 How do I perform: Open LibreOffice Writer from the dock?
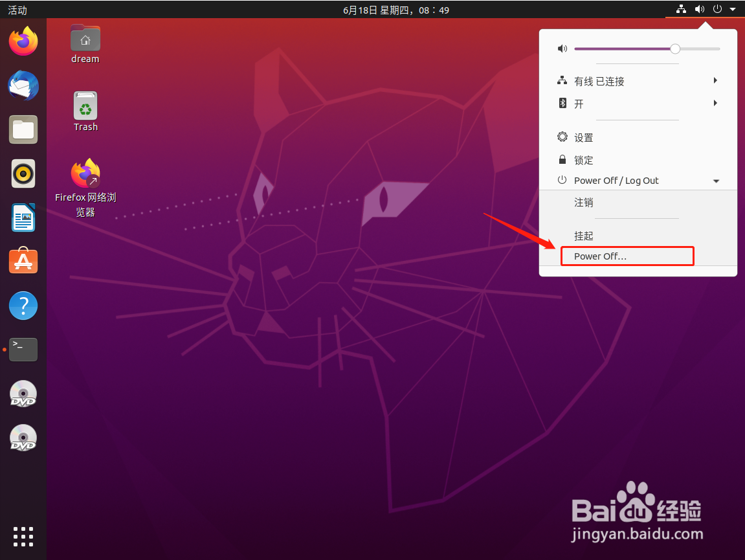(x=23, y=218)
